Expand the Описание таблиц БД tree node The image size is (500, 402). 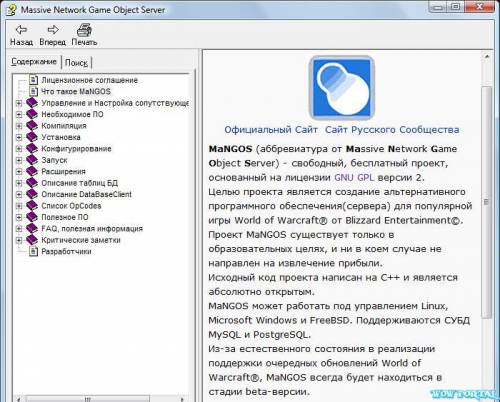(19, 183)
